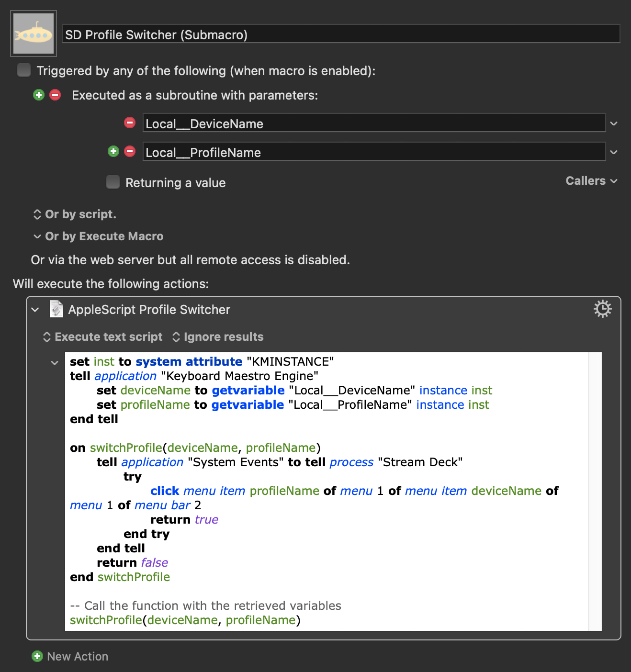This screenshot has width=631, height=672.
Task: Open the action gear menu
Action: pos(602,309)
